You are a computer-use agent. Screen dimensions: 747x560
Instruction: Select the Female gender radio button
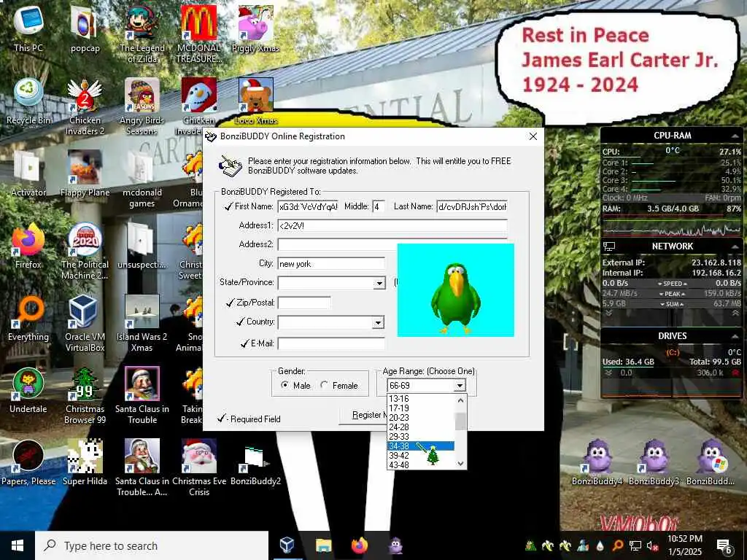[x=325, y=385]
